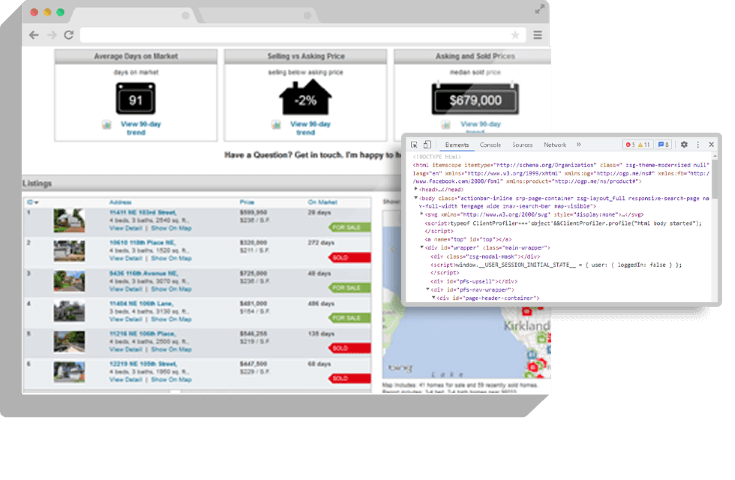Collapse the body element node
Image resolution: width=735 pixels, height=480 pixels.
click(416, 198)
